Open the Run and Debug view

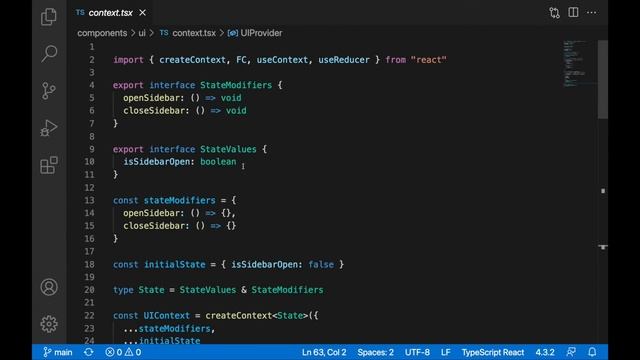coord(49,128)
